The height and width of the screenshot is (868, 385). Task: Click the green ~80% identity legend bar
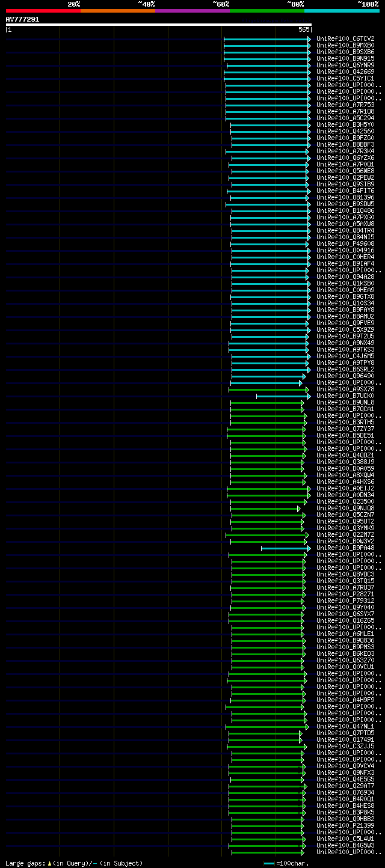coord(266,11)
